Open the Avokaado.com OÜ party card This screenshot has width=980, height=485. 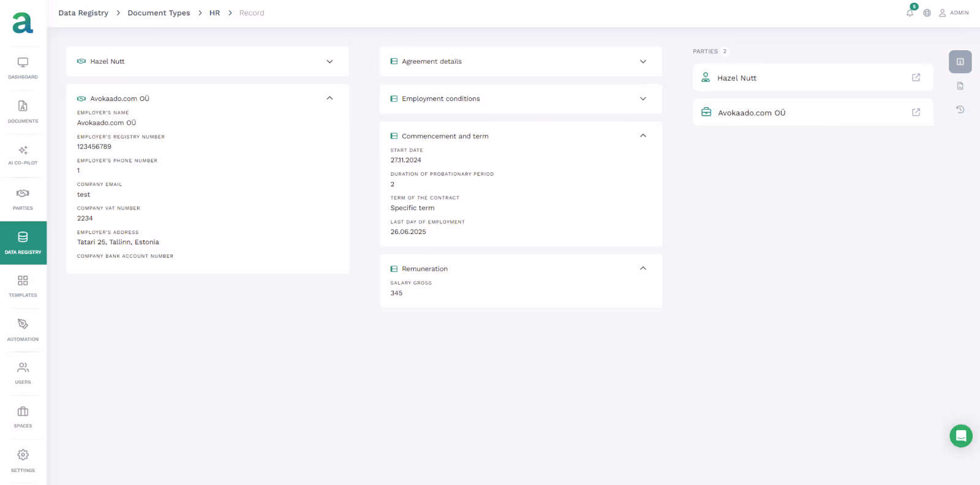[x=813, y=113]
